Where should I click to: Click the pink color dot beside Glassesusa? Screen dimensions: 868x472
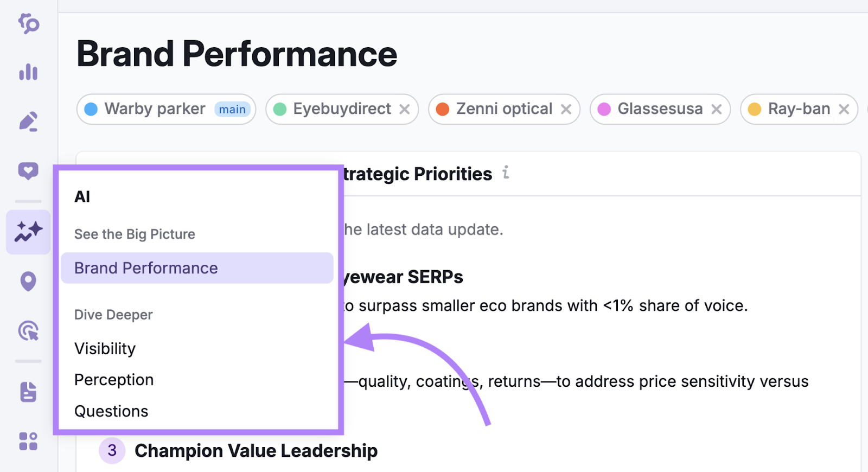(x=604, y=109)
